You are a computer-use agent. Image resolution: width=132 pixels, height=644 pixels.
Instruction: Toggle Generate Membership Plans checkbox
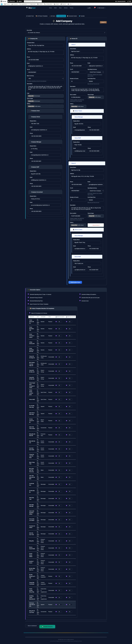(28, 301)
